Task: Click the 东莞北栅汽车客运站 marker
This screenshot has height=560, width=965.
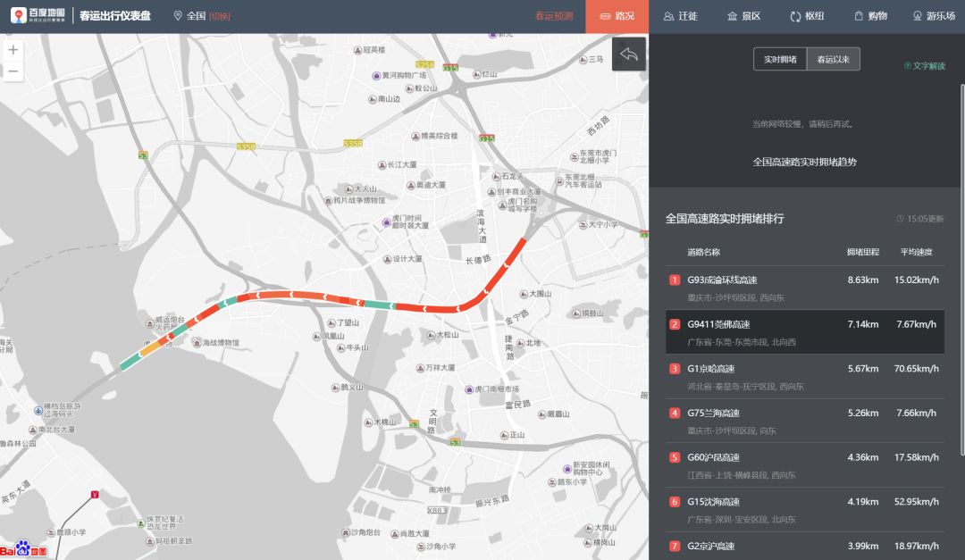Action: point(559,181)
